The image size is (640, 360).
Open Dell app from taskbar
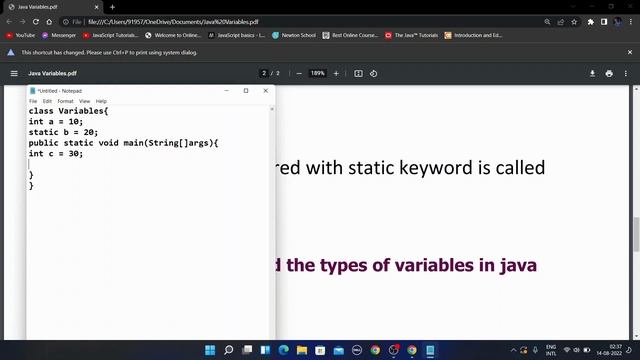[x=357, y=350]
